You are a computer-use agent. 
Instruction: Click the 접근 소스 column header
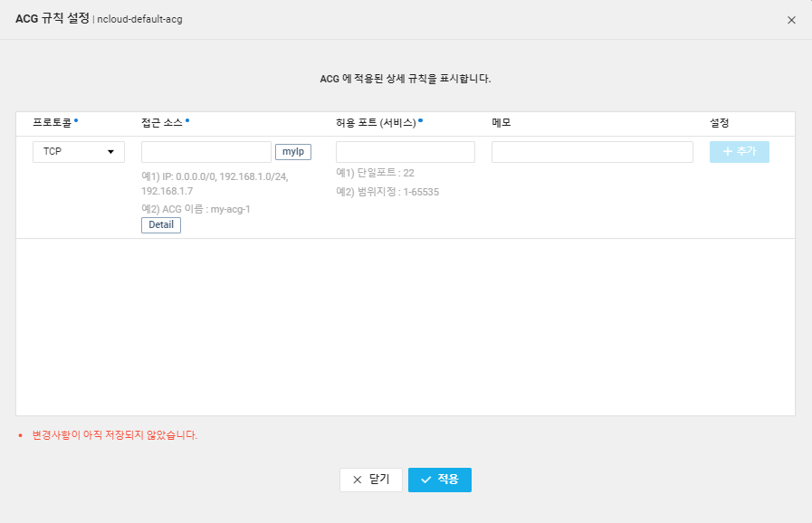[162, 123]
